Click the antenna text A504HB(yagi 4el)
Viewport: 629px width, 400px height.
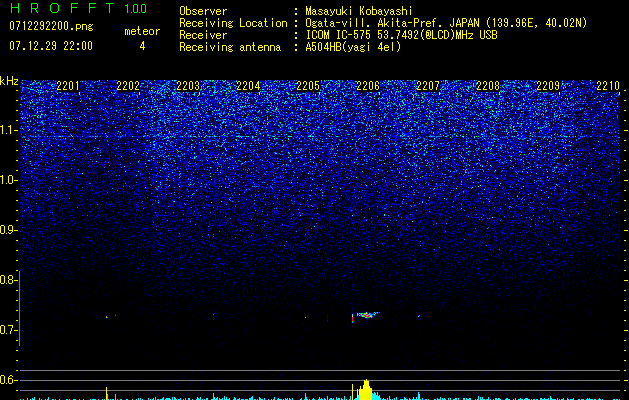click(x=353, y=47)
